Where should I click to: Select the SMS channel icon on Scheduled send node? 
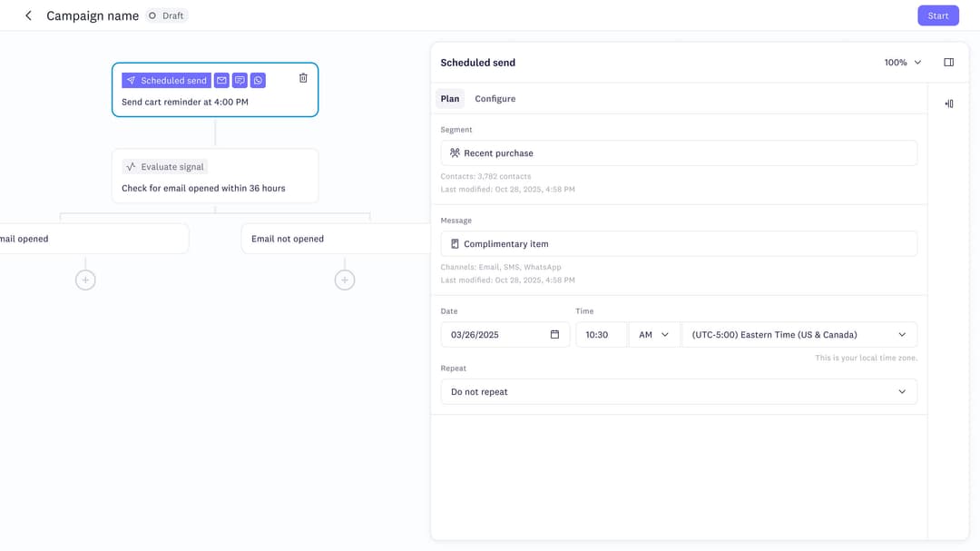tap(239, 80)
